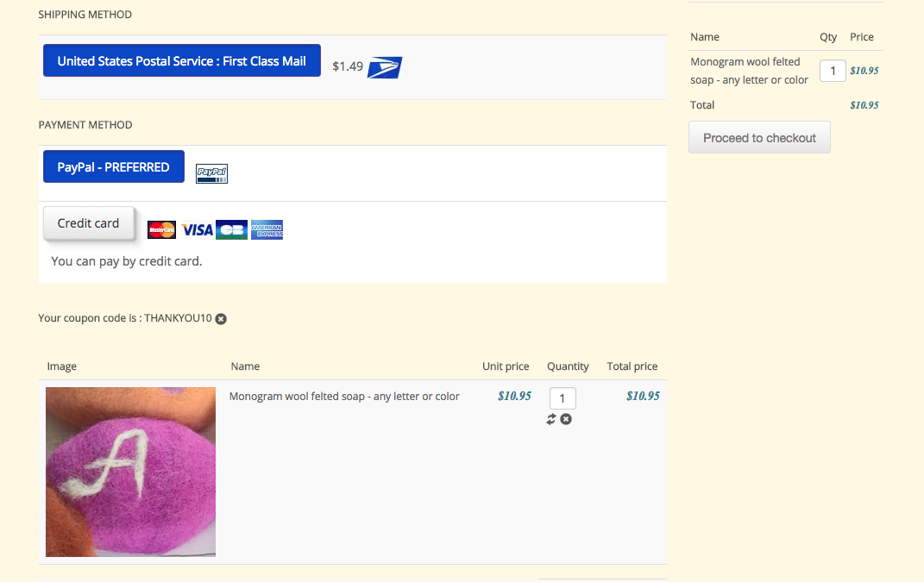The width and height of the screenshot is (924, 582).
Task: Open the purple monogram soap image
Action: point(131,472)
